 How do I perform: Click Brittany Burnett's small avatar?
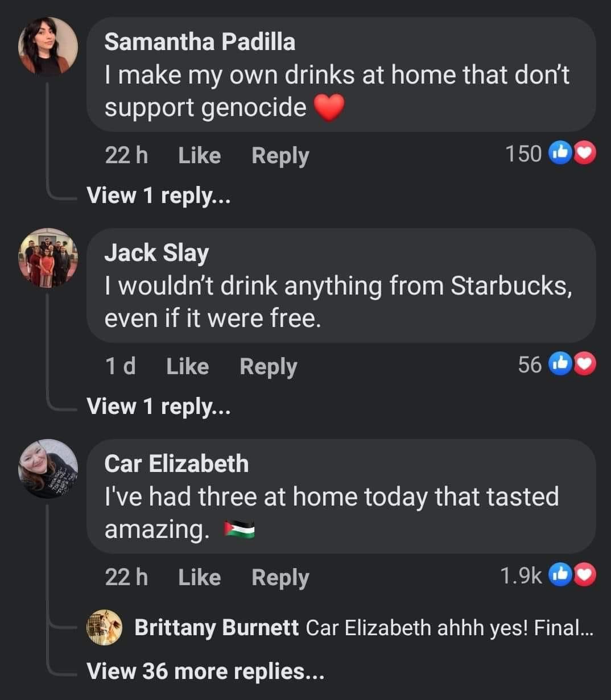point(104,627)
